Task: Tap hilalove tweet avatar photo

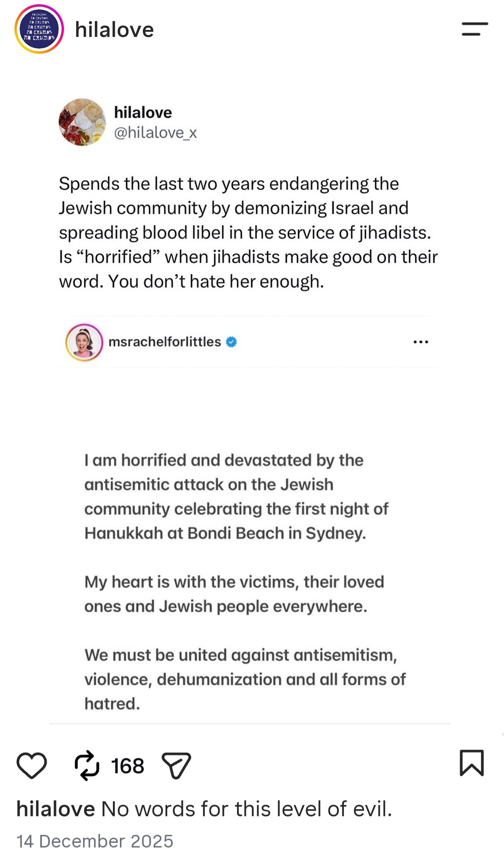Action: (x=82, y=122)
